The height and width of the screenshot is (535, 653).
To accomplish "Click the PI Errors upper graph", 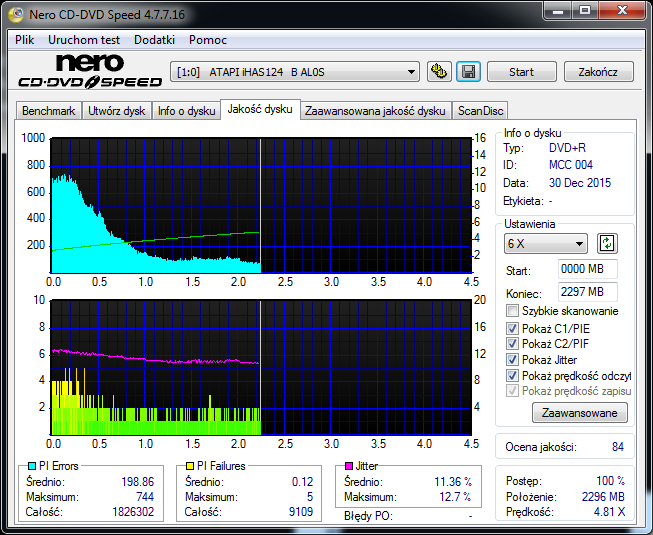I will 261,205.
